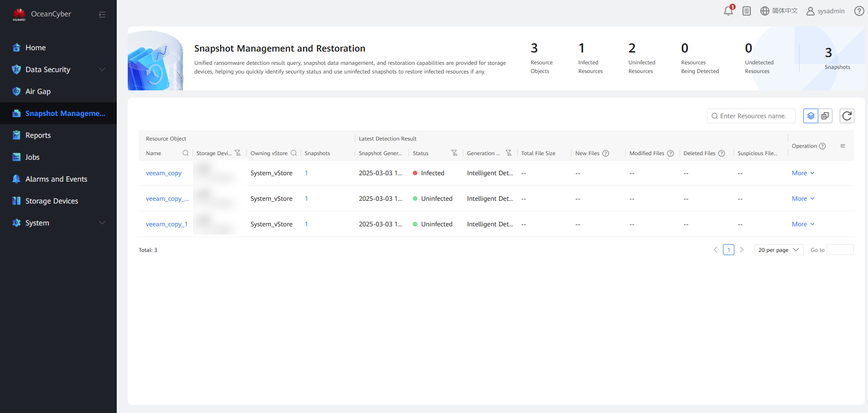Click the notification bell icon
The image size is (868, 413).
pyautogui.click(x=728, y=11)
